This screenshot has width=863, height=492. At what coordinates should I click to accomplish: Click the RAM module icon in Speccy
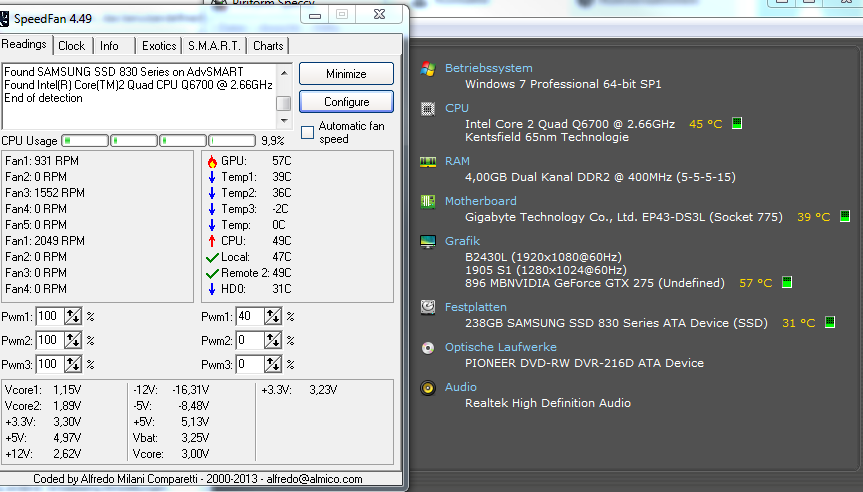[428, 162]
